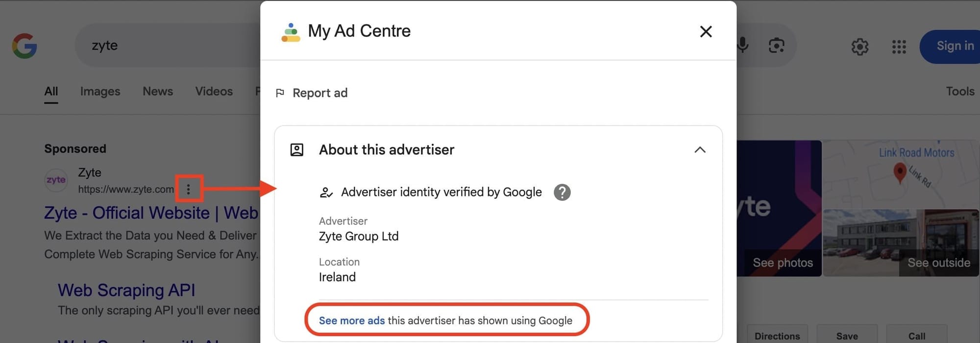
Task: Click the My Ad Centre logo icon
Action: point(290,31)
